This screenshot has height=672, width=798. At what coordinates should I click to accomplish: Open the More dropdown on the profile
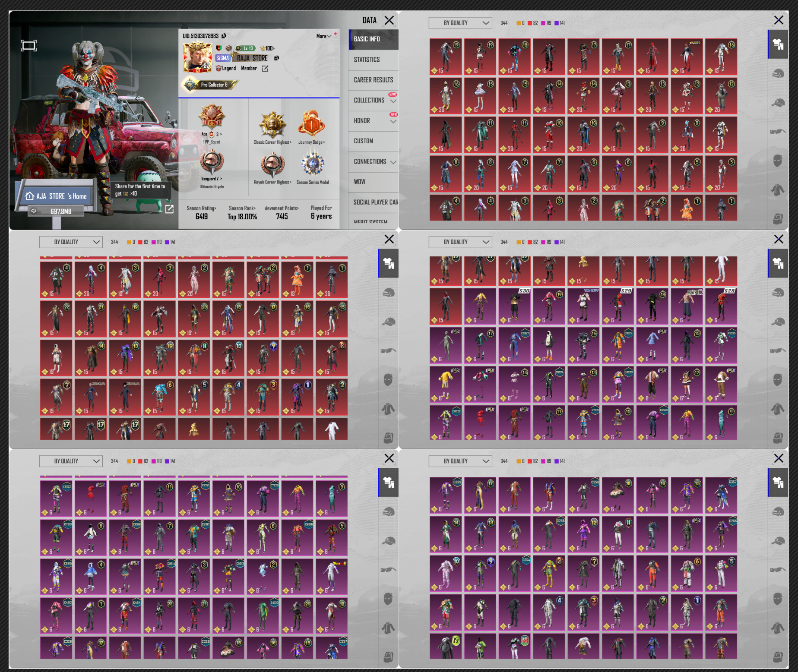coord(324,36)
